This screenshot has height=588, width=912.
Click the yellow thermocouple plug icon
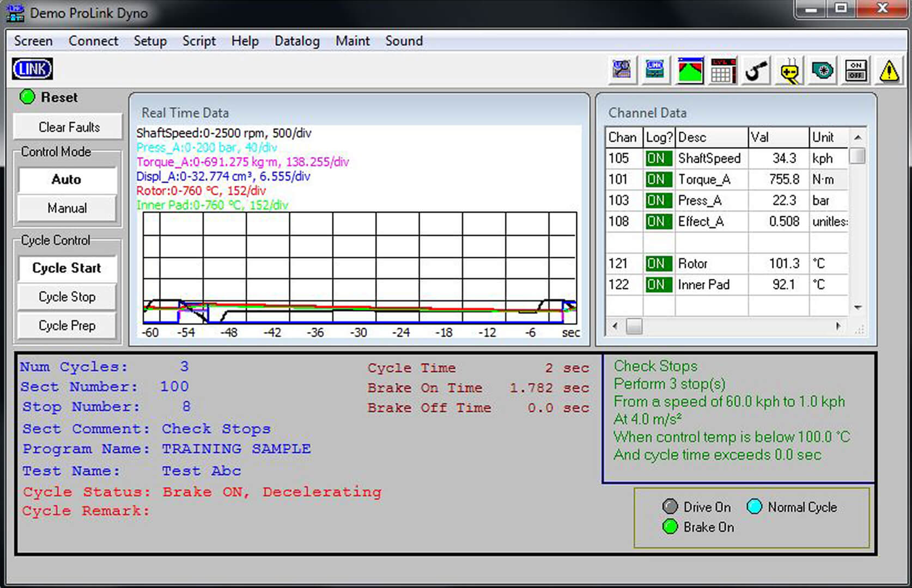tap(789, 71)
